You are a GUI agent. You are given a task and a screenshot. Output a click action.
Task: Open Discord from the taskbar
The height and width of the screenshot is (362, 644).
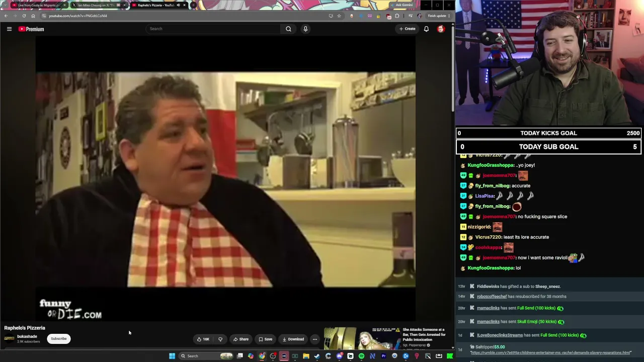pyautogui.click(x=339, y=356)
